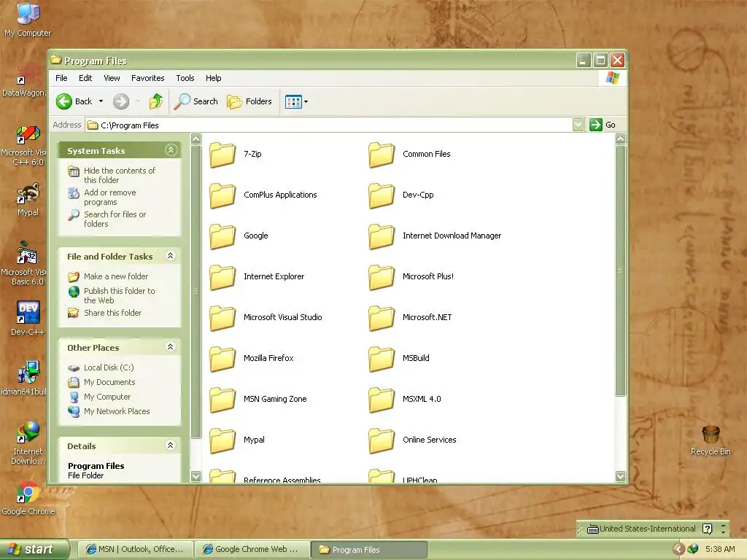
Task: Open the Edit menu
Action: pos(85,78)
